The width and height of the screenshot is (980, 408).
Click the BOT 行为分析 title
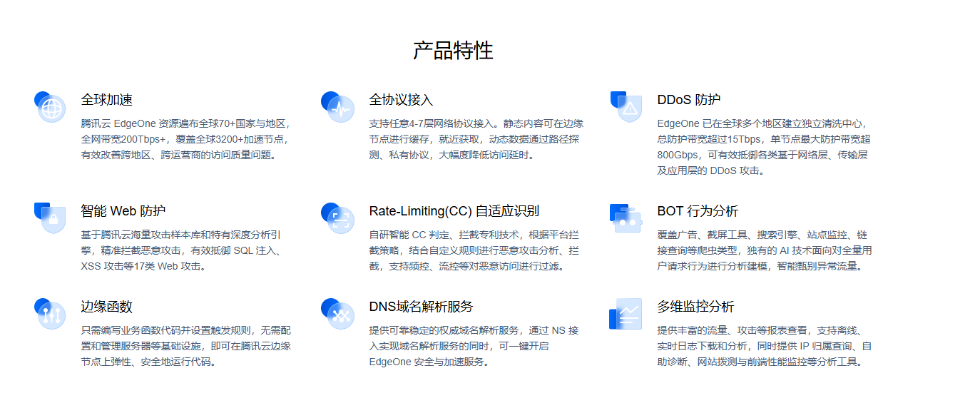(x=698, y=211)
